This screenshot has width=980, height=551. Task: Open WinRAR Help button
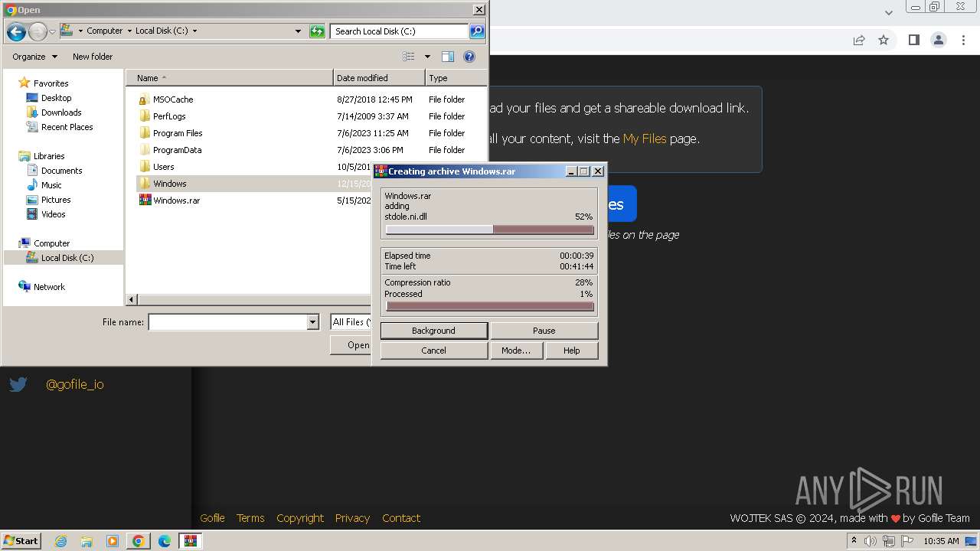point(572,350)
